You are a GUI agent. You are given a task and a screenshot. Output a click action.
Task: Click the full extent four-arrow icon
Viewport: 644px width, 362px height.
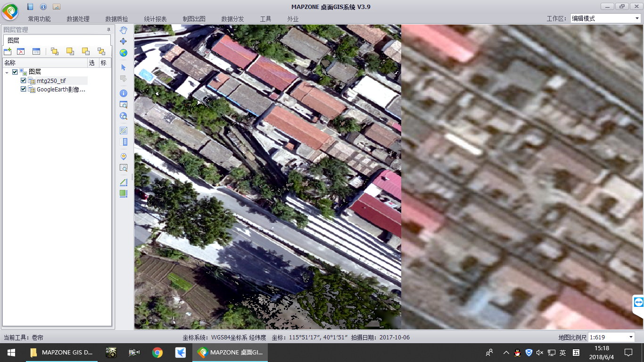point(124,41)
